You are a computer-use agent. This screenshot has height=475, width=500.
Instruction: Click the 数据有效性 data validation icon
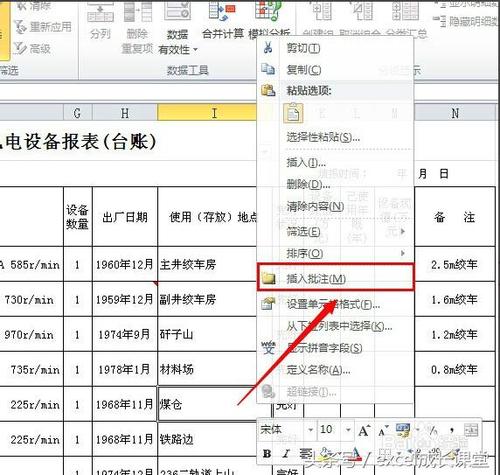pos(177,12)
